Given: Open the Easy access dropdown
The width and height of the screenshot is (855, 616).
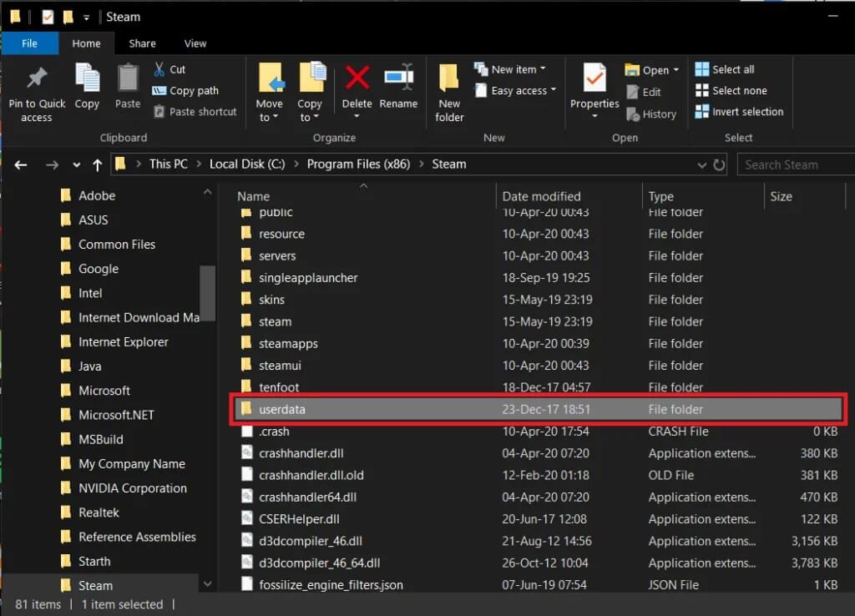Looking at the screenshot, I should 515,90.
